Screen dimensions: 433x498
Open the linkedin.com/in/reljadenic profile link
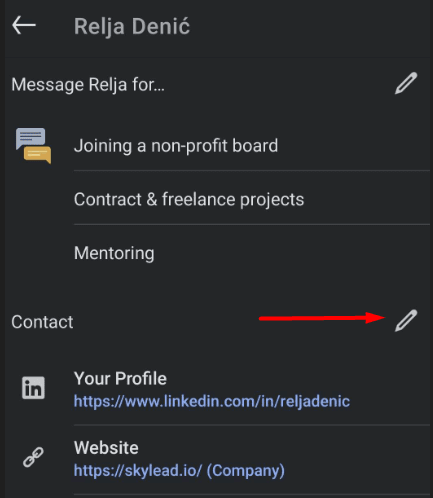(x=212, y=401)
